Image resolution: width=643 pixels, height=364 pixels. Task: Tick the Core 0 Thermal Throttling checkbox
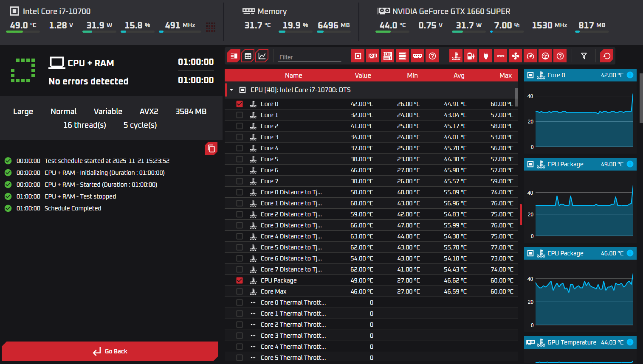point(240,302)
